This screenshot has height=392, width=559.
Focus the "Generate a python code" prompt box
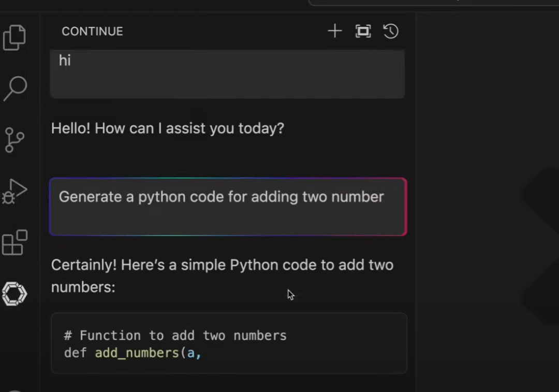tap(228, 207)
